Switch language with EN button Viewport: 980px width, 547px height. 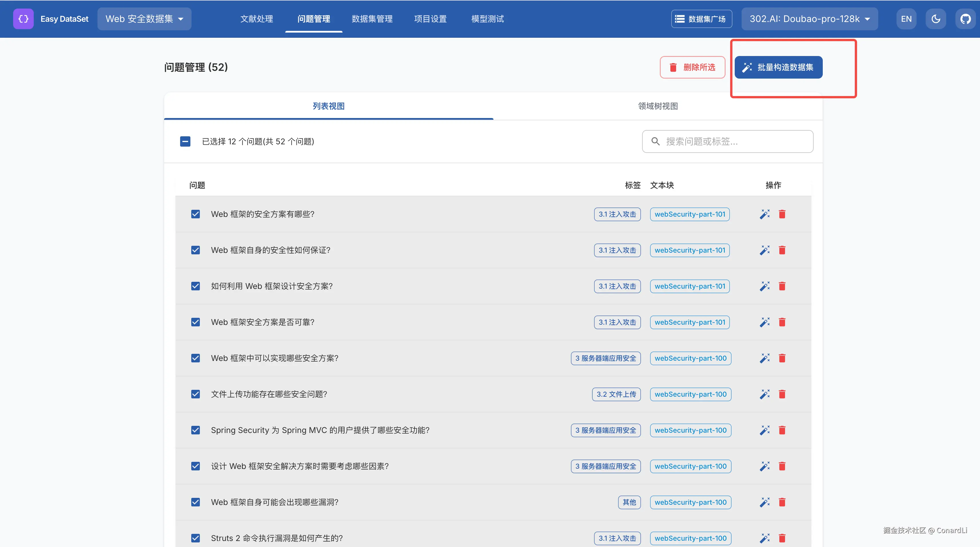(x=906, y=19)
